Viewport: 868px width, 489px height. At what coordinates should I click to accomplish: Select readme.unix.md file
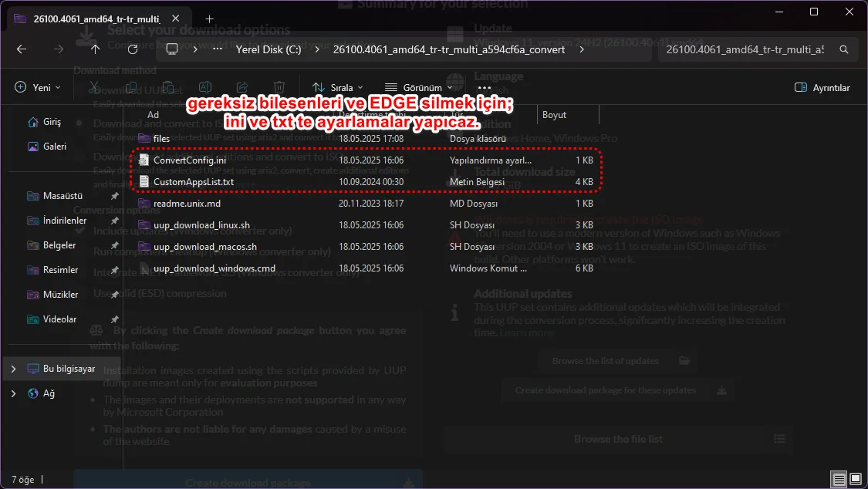pyautogui.click(x=366, y=203)
